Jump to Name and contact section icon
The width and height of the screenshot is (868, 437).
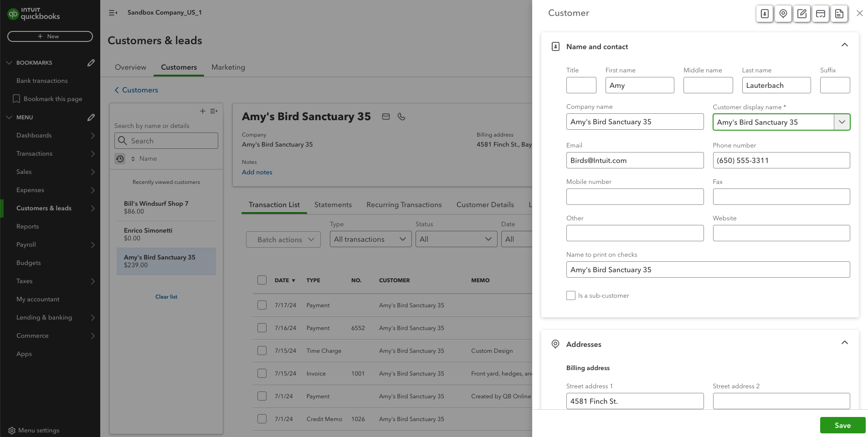pos(765,14)
